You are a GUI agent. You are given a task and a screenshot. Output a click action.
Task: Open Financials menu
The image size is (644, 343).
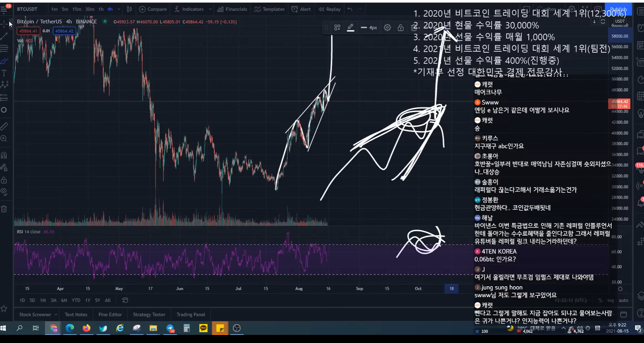(232, 9)
